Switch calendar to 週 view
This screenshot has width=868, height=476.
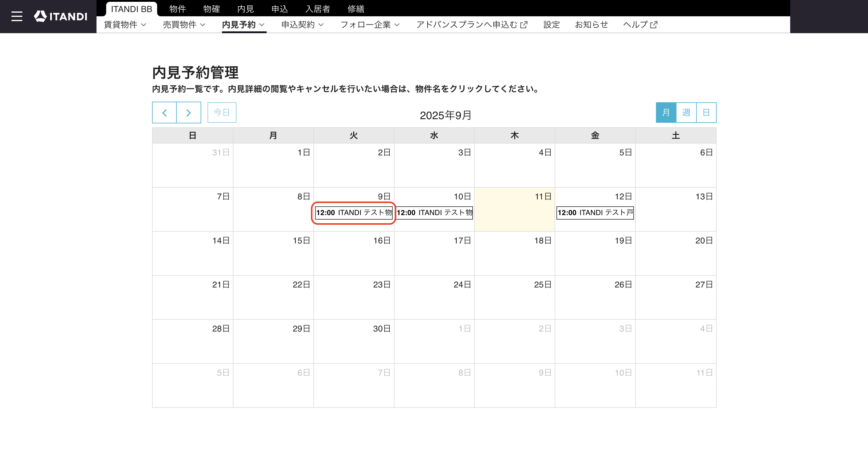pos(686,113)
